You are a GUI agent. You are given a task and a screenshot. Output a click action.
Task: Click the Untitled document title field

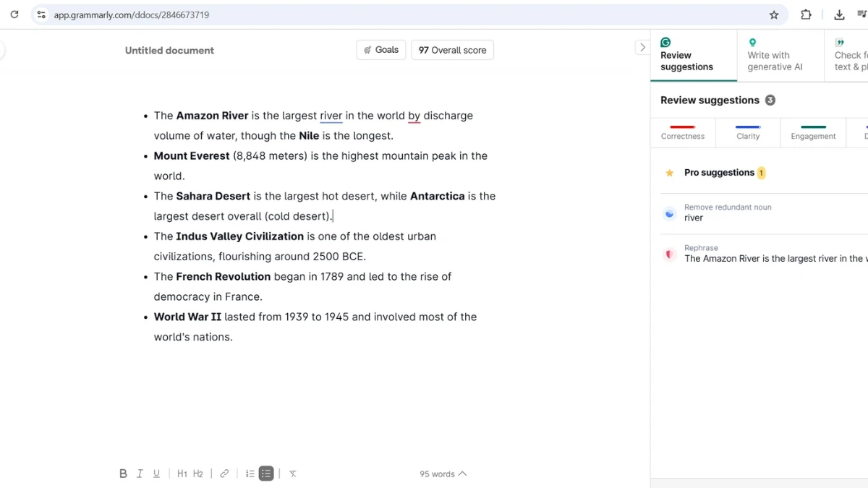tap(169, 51)
